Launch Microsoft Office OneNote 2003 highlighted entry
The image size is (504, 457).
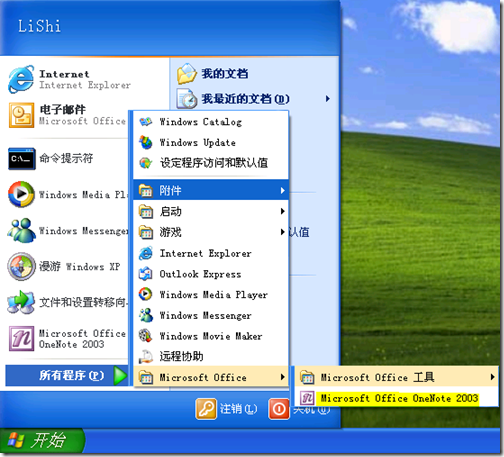(396, 398)
